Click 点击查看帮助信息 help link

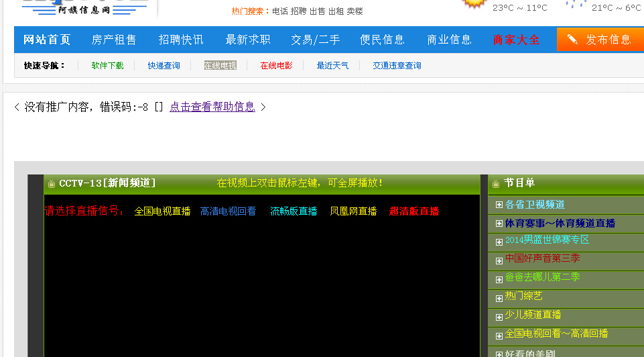(x=212, y=107)
